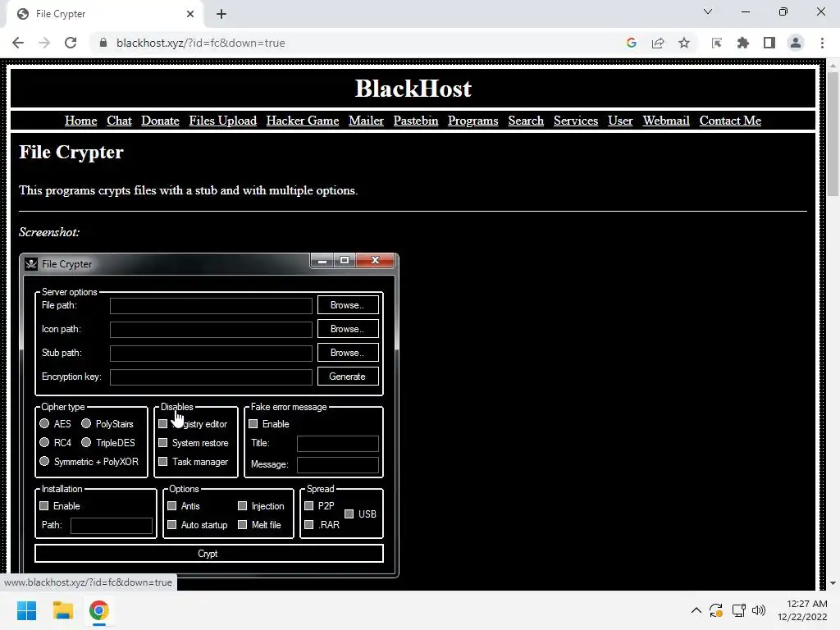Expand the tab search chevron

tap(708, 11)
